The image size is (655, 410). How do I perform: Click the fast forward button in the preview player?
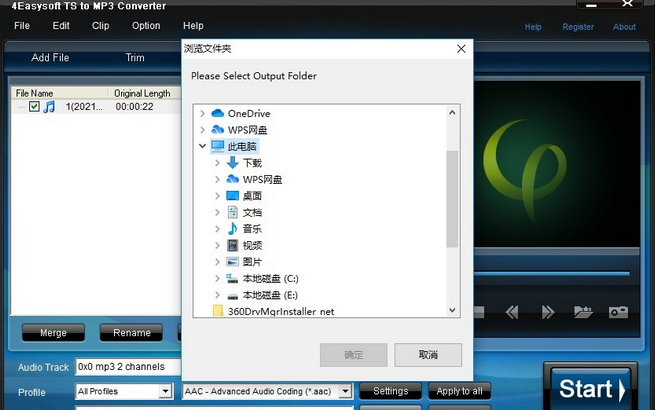(548, 312)
